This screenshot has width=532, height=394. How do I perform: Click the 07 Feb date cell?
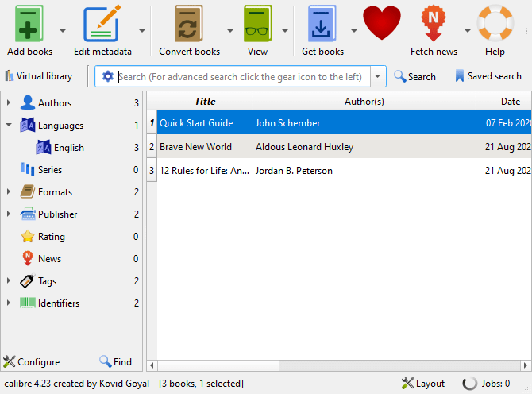pos(504,123)
